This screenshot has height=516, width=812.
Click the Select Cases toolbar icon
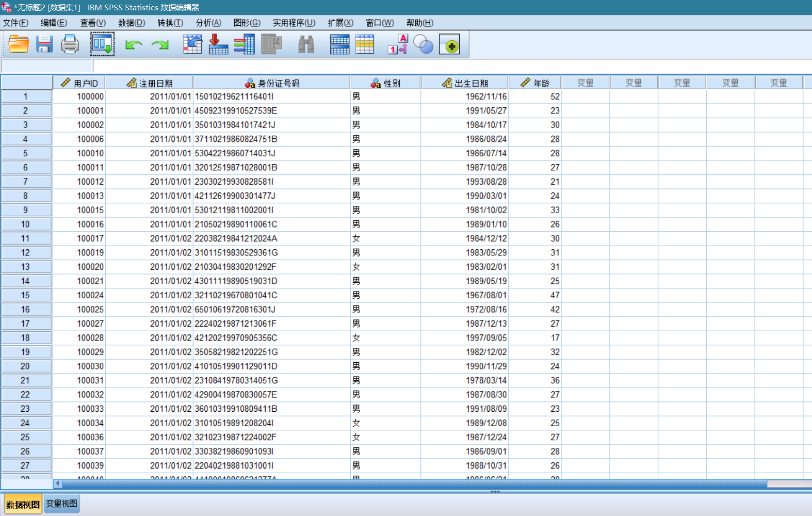365,44
